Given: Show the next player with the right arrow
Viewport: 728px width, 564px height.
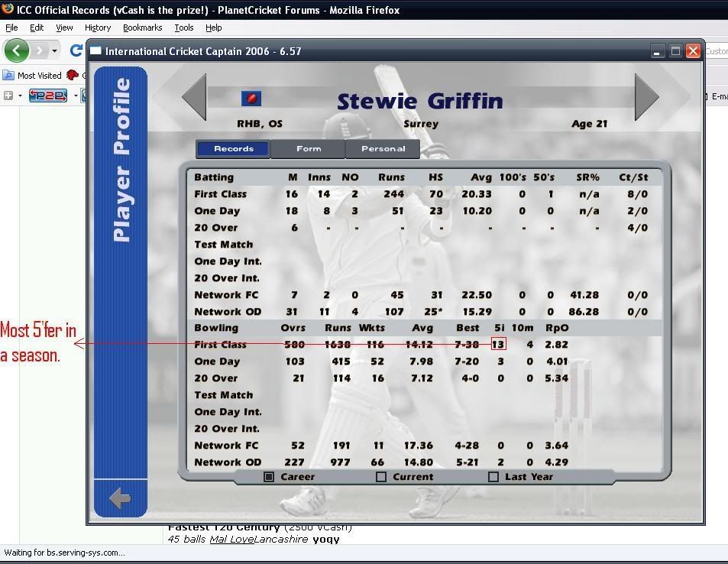Looking at the screenshot, I should tap(647, 98).
